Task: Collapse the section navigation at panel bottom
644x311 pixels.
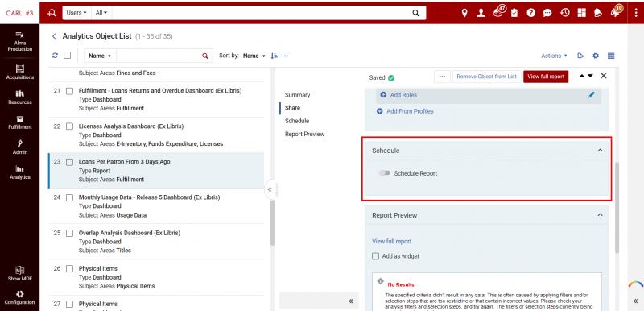Action: [351, 301]
